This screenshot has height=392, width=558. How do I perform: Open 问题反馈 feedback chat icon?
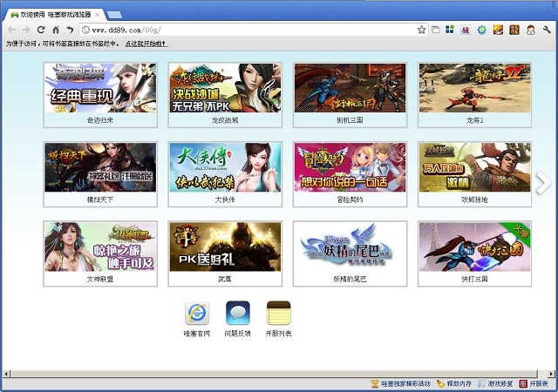[x=237, y=314]
